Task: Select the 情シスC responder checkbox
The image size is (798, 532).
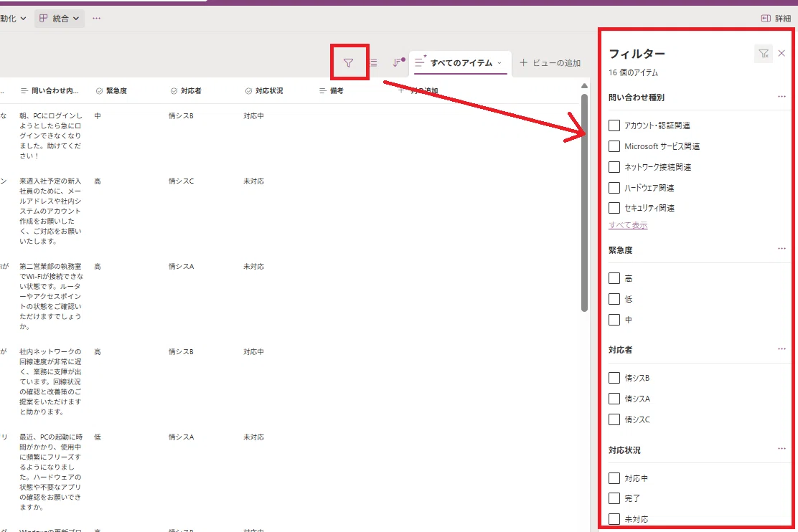Action: 614,419
